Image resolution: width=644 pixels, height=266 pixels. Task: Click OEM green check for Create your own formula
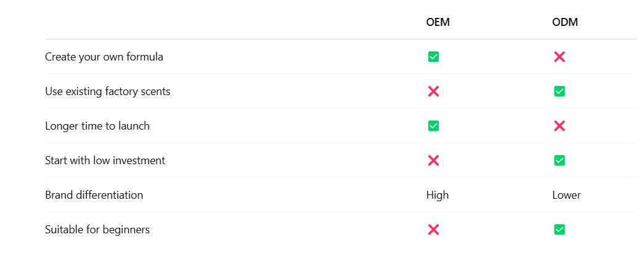433,57
